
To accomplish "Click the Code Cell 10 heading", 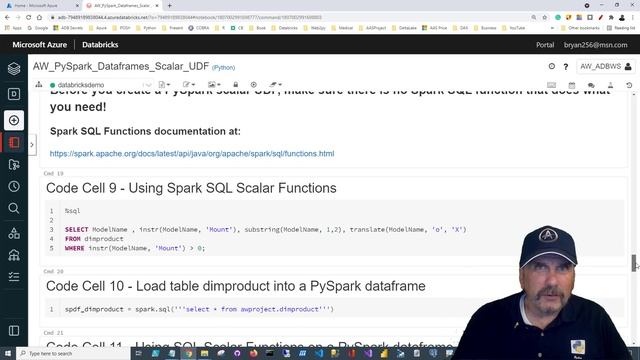I will pos(236,286).
